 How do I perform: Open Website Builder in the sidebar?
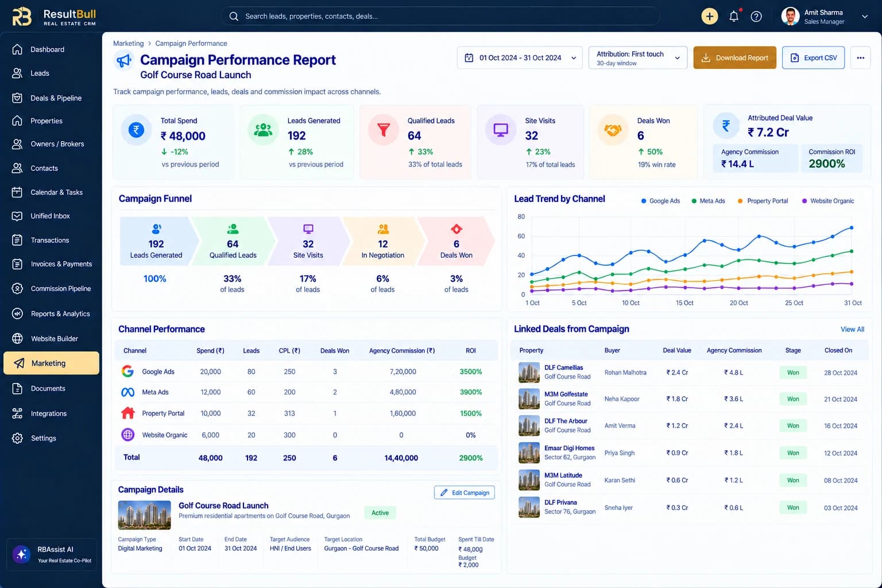51,339
